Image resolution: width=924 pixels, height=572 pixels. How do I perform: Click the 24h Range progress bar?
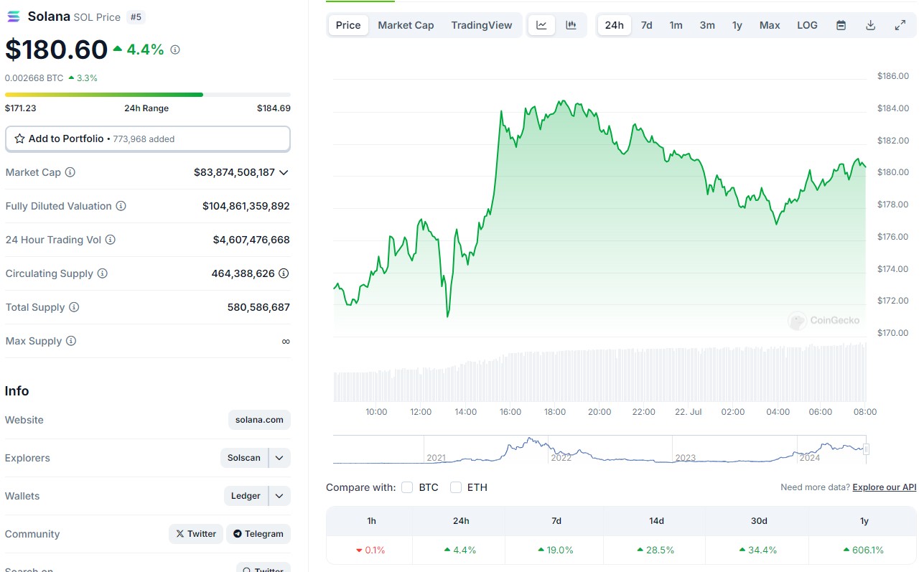click(148, 95)
